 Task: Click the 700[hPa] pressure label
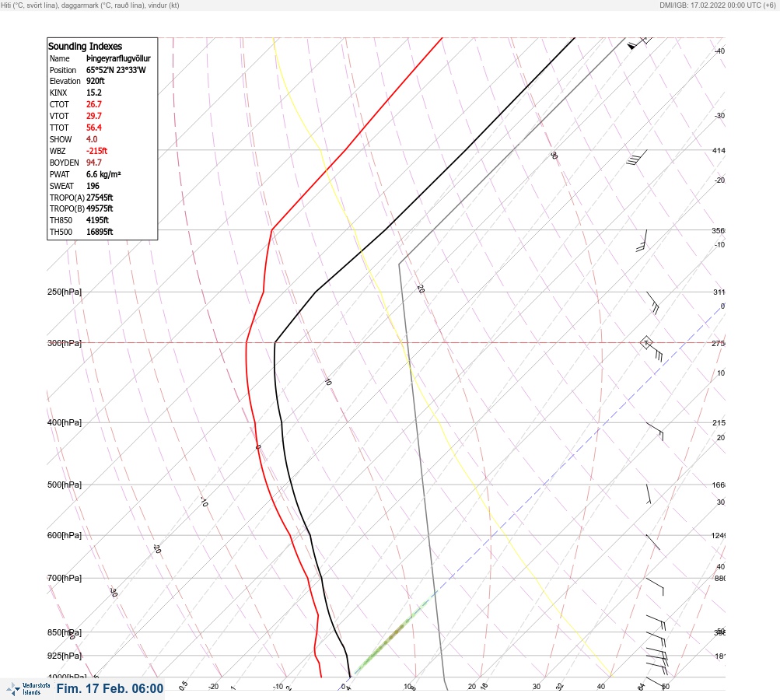click(65, 578)
